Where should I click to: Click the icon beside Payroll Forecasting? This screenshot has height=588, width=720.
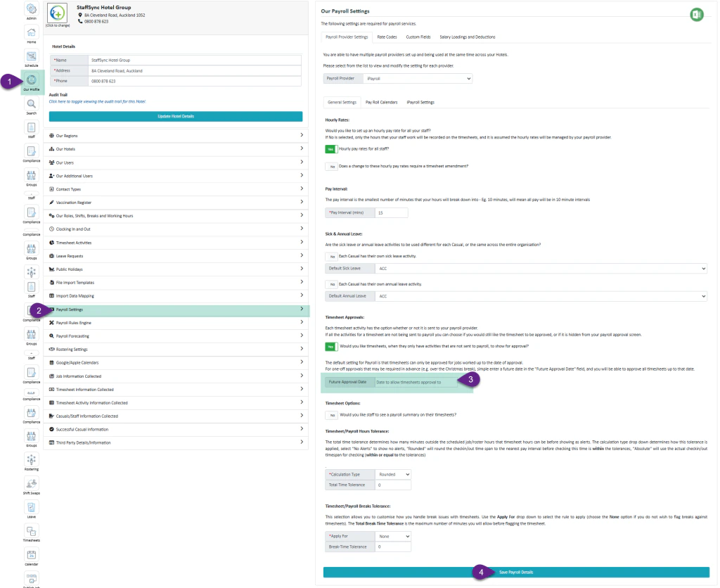tap(52, 335)
